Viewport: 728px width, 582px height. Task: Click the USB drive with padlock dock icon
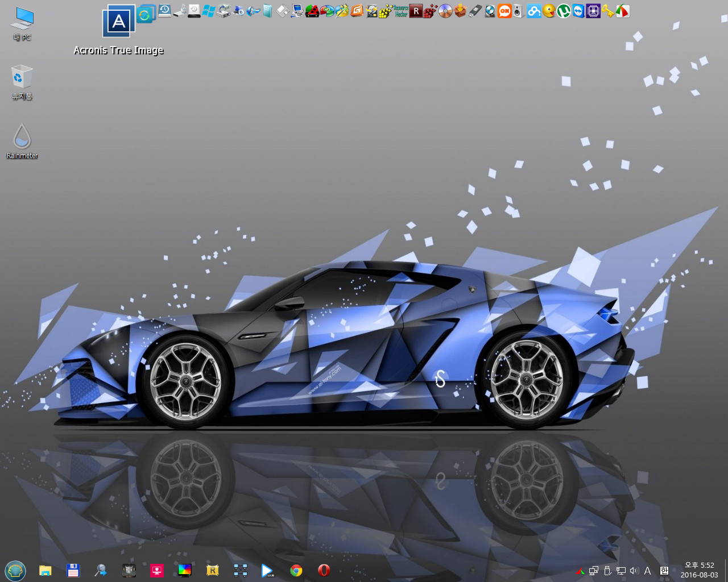point(180,11)
